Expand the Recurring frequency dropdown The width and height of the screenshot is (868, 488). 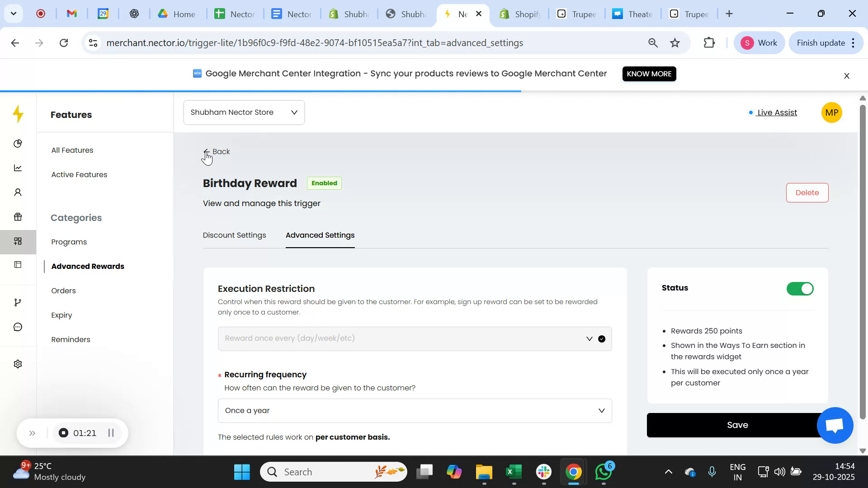pyautogui.click(x=601, y=410)
